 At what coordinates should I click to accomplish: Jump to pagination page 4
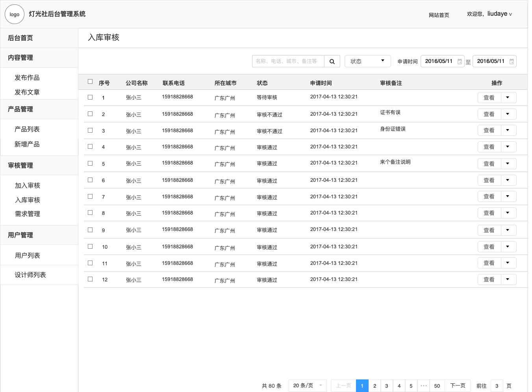tap(399, 386)
